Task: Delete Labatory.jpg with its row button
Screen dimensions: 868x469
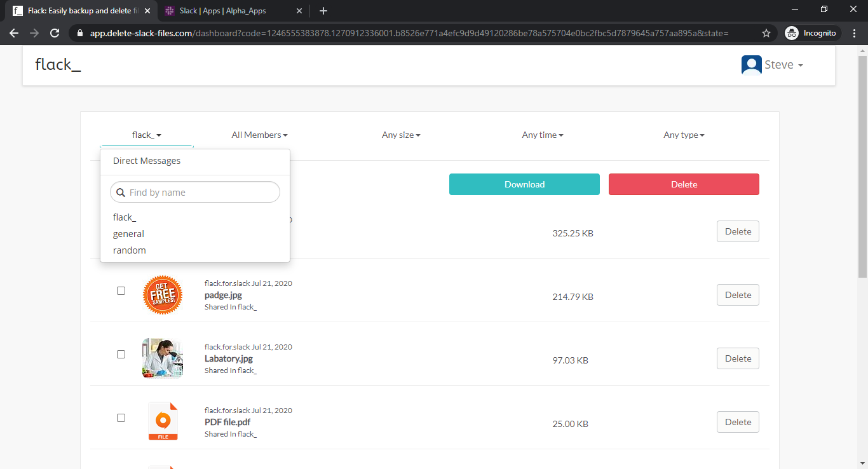Action: coord(738,358)
